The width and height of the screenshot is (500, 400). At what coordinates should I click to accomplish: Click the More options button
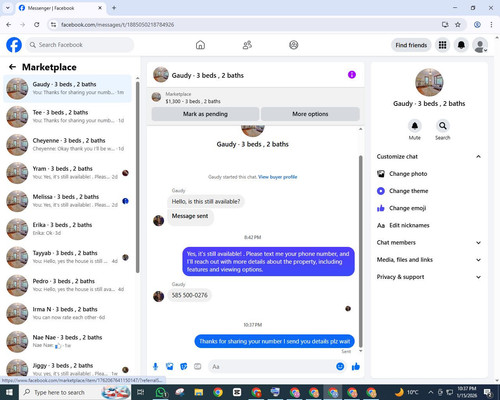[x=310, y=114]
